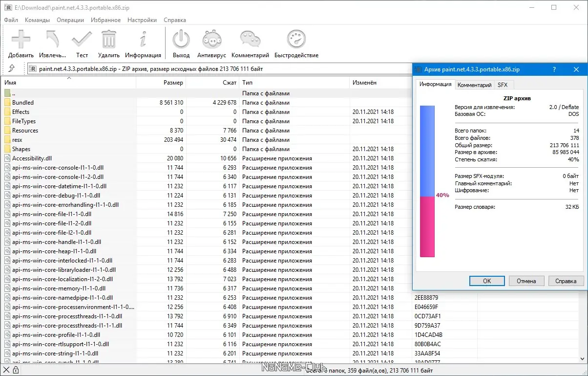Open the Настройки menu
This screenshot has width=588, height=376.
[142, 20]
